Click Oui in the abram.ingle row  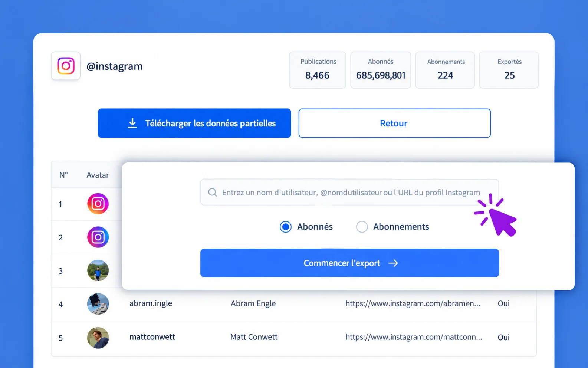click(x=503, y=303)
